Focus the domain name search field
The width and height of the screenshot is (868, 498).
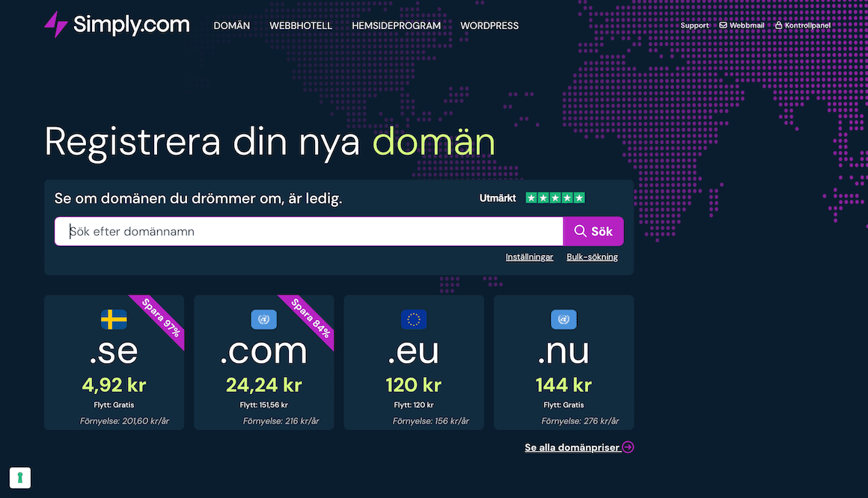tap(309, 231)
